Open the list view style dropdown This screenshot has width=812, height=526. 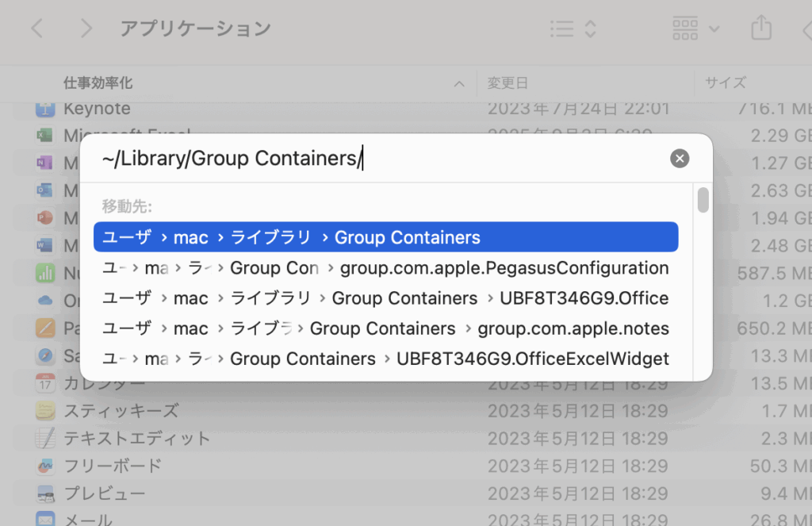click(573, 29)
